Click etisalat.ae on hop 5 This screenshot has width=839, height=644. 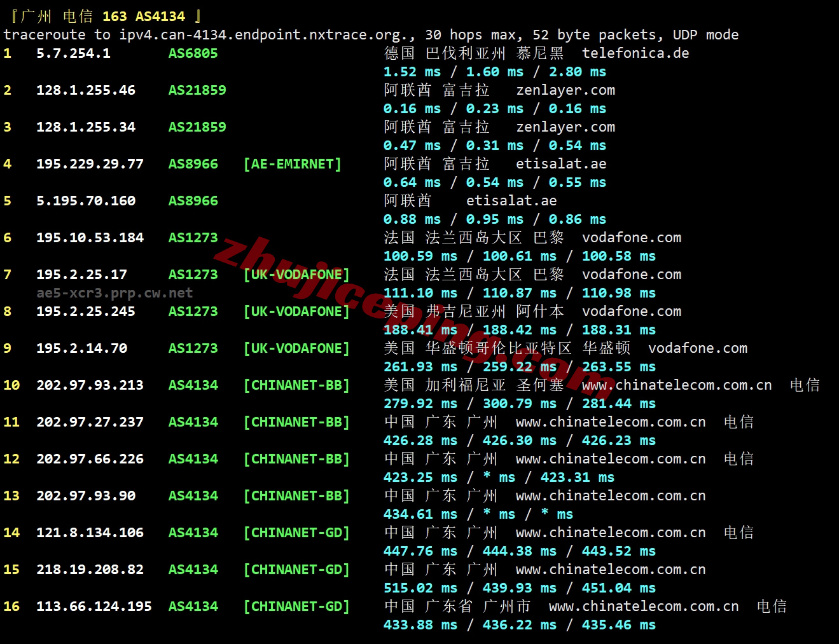[511, 201]
